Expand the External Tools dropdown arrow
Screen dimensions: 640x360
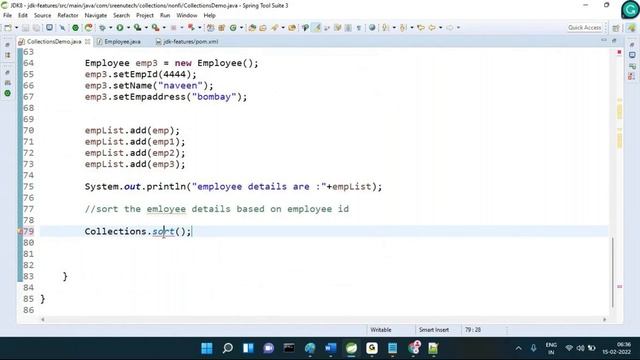(x=164, y=28)
